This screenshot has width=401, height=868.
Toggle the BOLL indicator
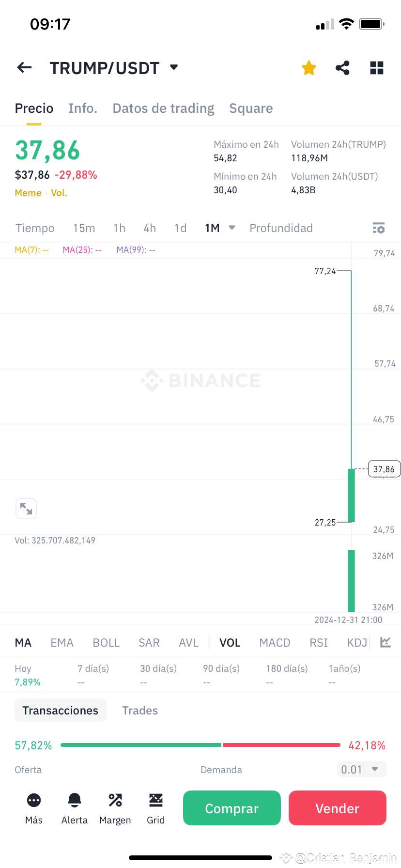point(106,643)
